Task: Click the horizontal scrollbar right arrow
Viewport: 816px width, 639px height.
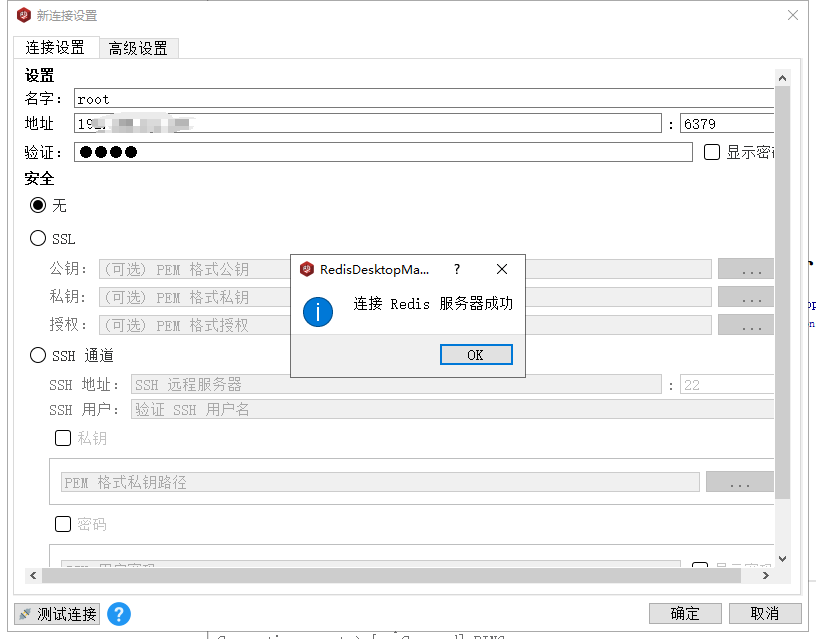Action: (x=766, y=576)
